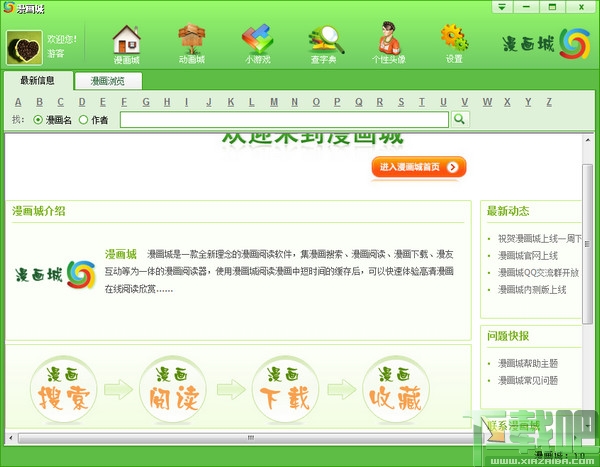Click into the comic search field
The height and width of the screenshot is (467, 600).
(x=284, y=119)
